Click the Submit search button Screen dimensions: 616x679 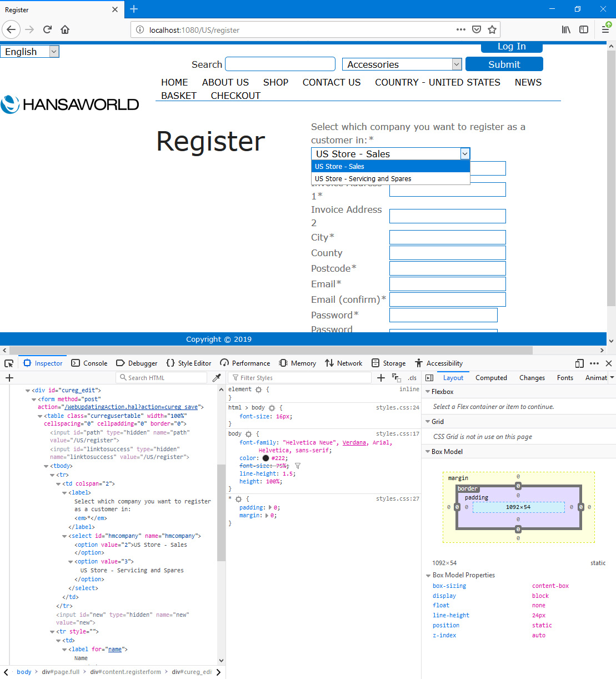(504, 64)
